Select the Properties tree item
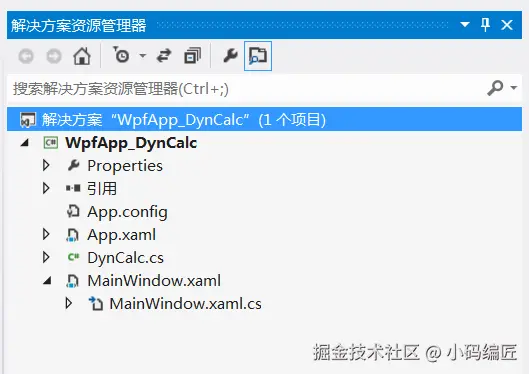Screen dimensions: 529x374 coord(125,166)
